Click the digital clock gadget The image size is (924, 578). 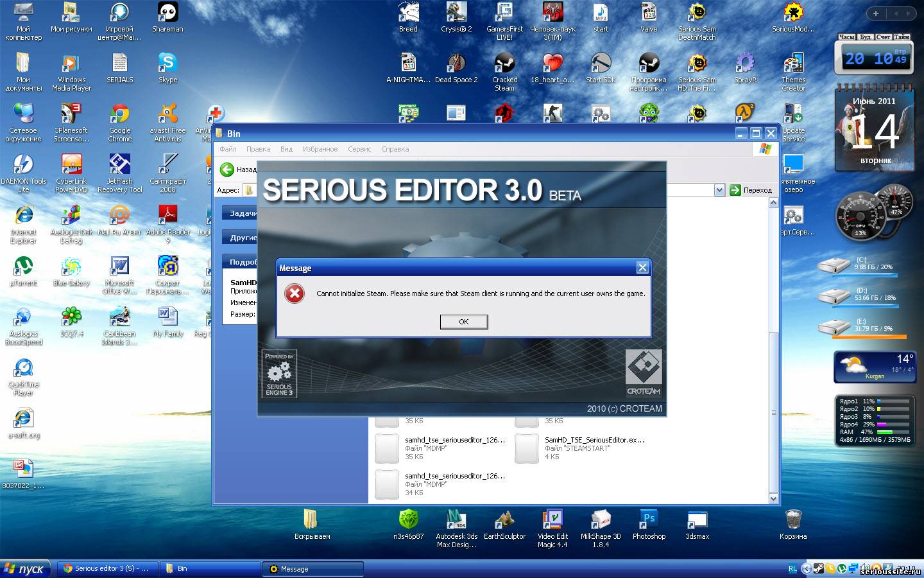[874, 58]
